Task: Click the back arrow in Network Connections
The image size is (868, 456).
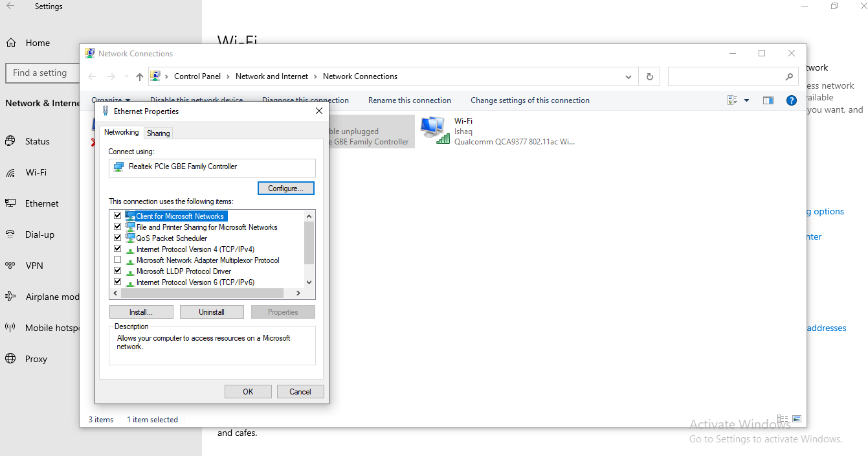Action: point(92,76)
